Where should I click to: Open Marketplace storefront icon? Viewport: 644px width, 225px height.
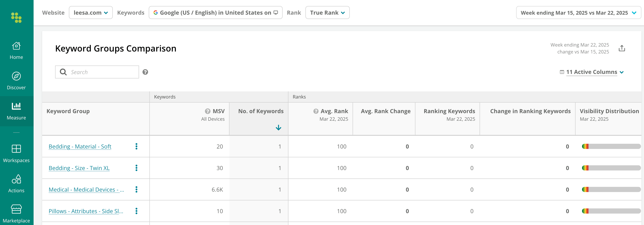tap(16, 209)
